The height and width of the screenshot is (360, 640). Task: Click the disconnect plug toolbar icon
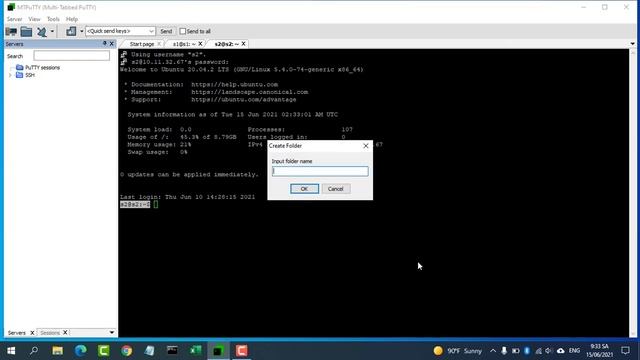pyautogui.click(x=42, y=31)
